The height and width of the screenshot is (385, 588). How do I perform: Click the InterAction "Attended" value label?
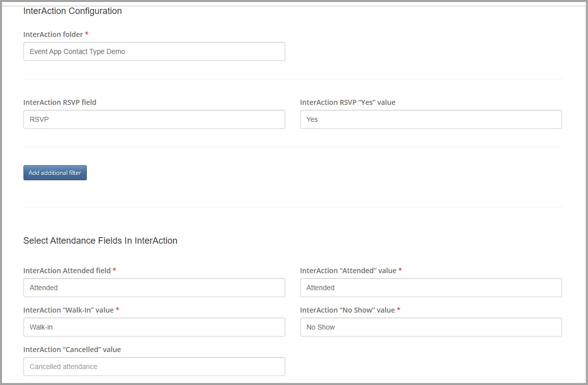348,271
